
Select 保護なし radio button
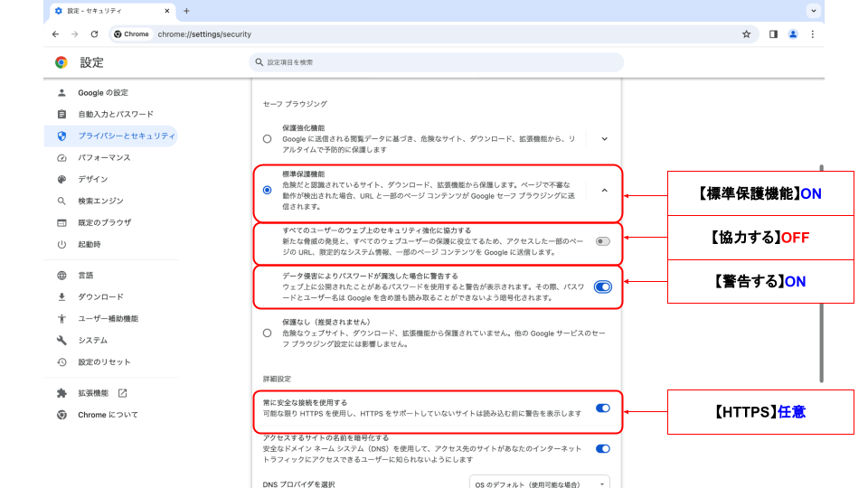[267, 333]
